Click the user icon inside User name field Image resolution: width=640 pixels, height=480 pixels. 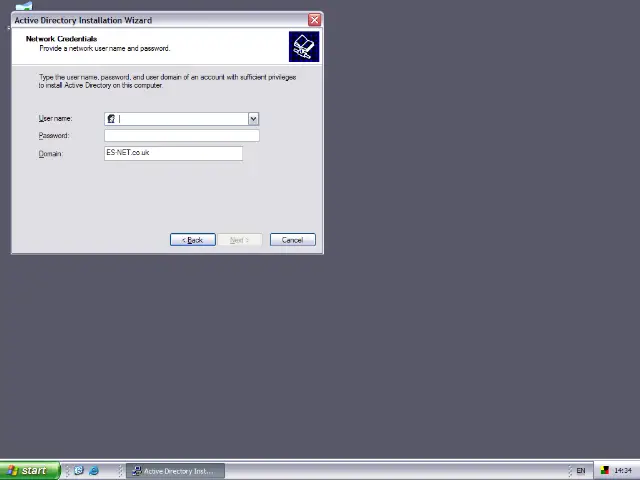pyautogui.click(x=111, y=119)
